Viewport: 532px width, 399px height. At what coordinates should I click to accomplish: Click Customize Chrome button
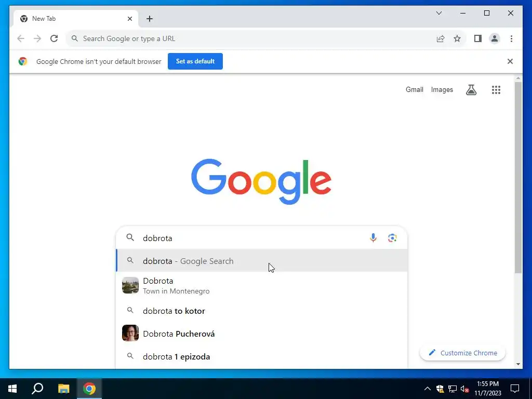coord(463,353)
